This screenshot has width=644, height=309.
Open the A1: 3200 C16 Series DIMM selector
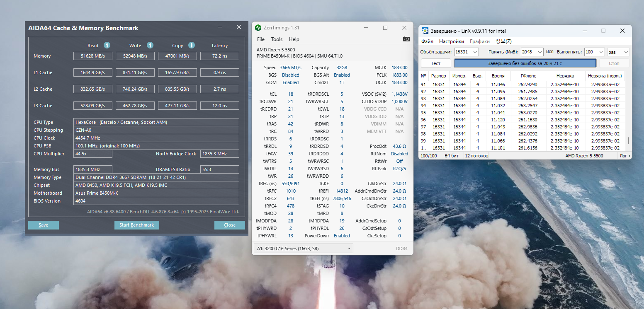tap(303, 249)
